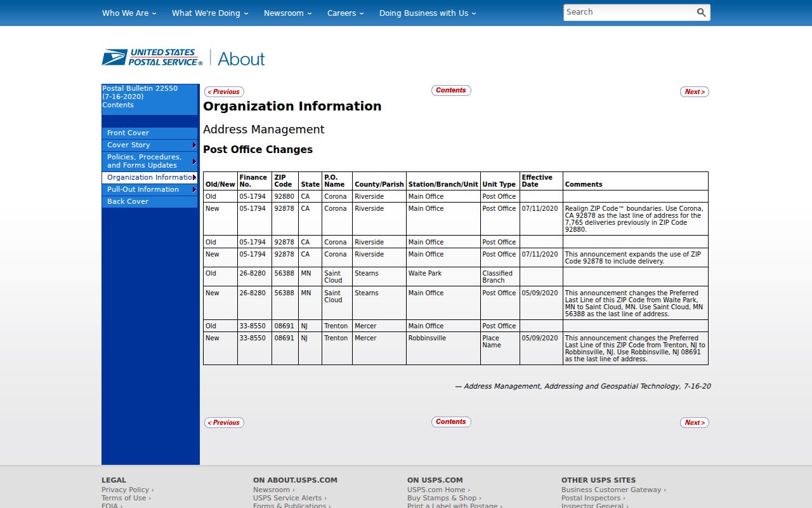Click the bottom Next arrow button
Image resolution: width=812 pixels, height=508 pixels.
[695, 422]
